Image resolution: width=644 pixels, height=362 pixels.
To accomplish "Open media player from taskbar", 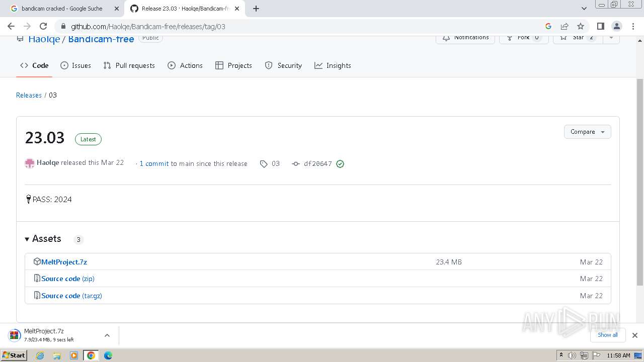I will click(x=74, y=355).
